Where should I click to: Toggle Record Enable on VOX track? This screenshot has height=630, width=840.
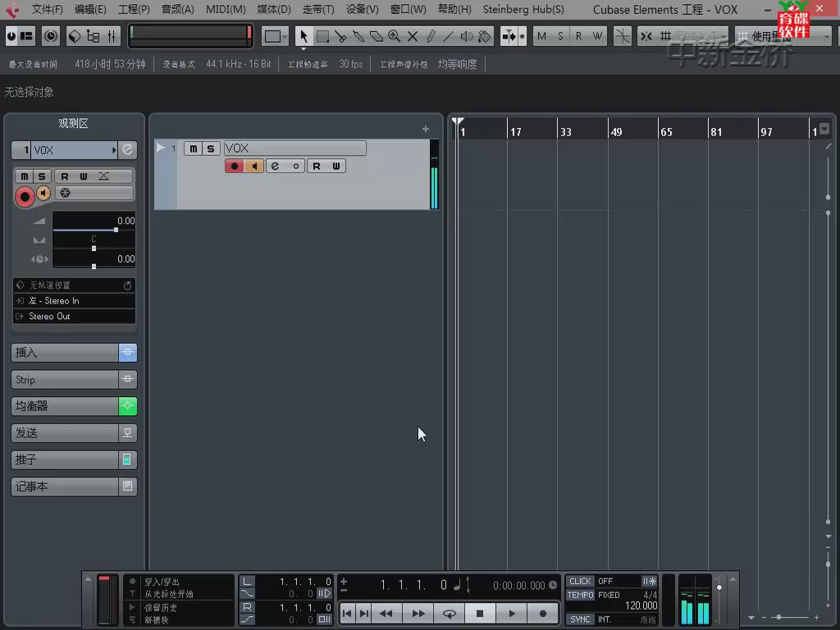point(234,166)
